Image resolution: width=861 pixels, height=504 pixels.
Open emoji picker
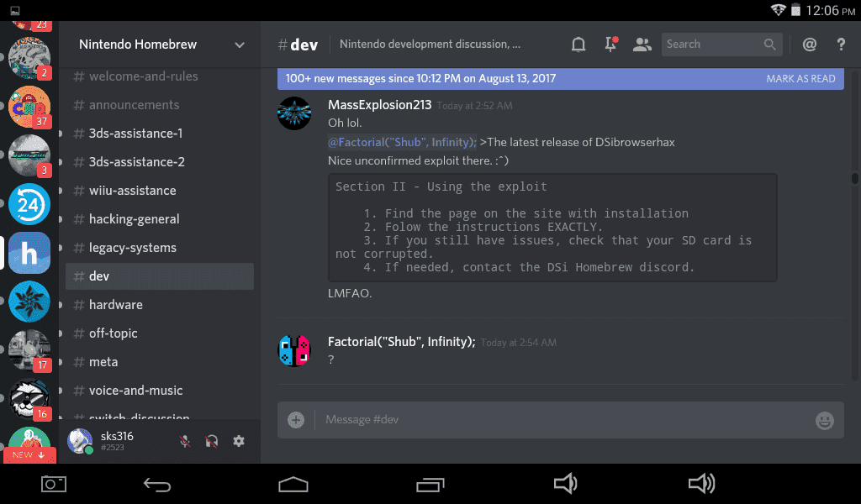click(824, 421)
